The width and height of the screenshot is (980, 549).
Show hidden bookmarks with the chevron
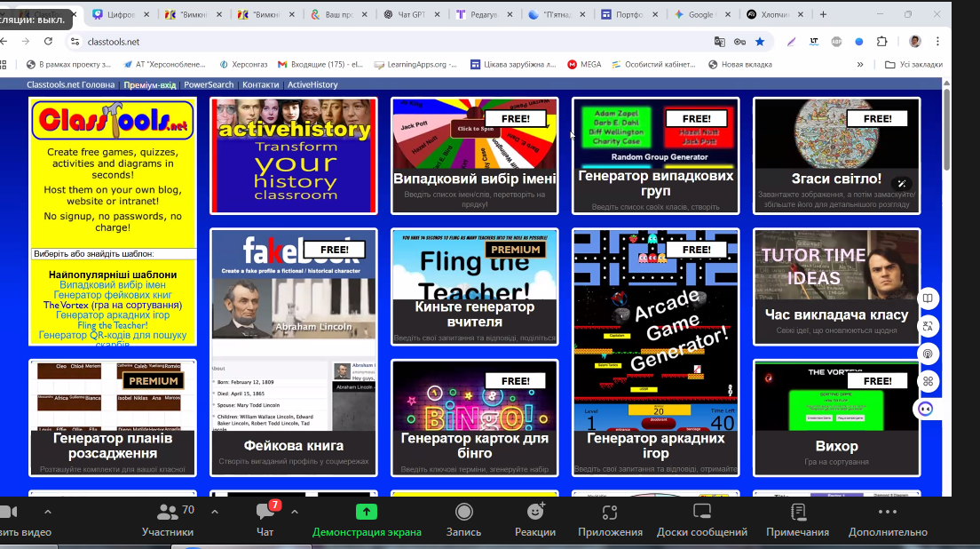tap(859, 64)
